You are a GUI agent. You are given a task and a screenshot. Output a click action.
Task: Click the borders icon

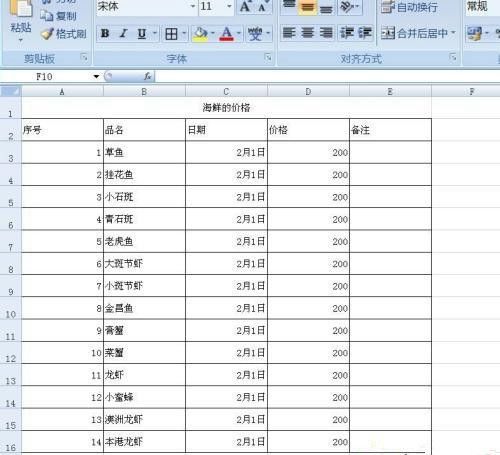[171, 34]
